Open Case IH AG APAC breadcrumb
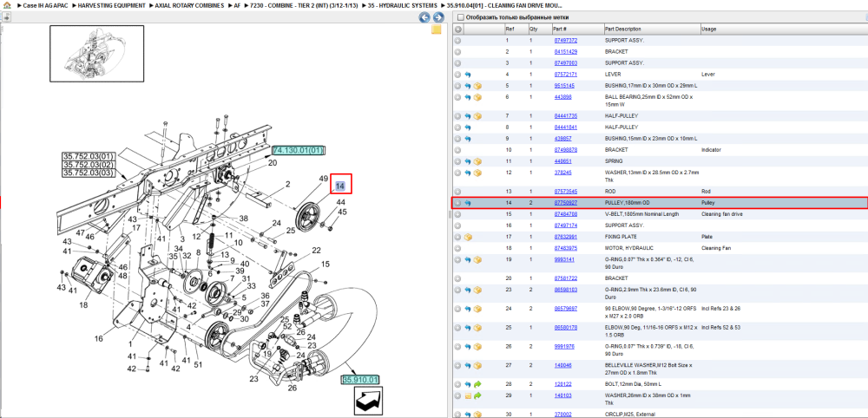Image resolution: width=868 pixels, height=418 pixels. tap(45, 5)
